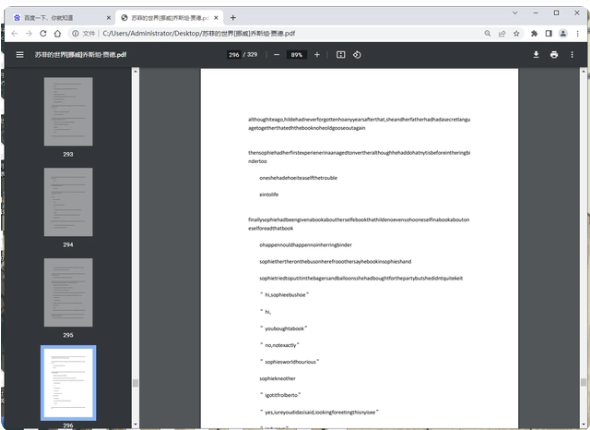Screen dimensions: 590x430
Task: Click the address bar file path
Action: coord(199,33)
